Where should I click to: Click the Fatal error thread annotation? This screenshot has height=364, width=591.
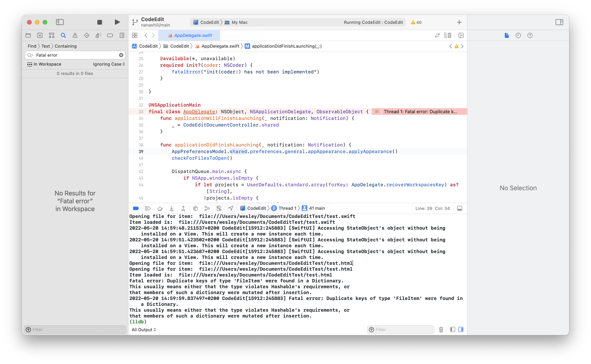click(x=420, y=112)
